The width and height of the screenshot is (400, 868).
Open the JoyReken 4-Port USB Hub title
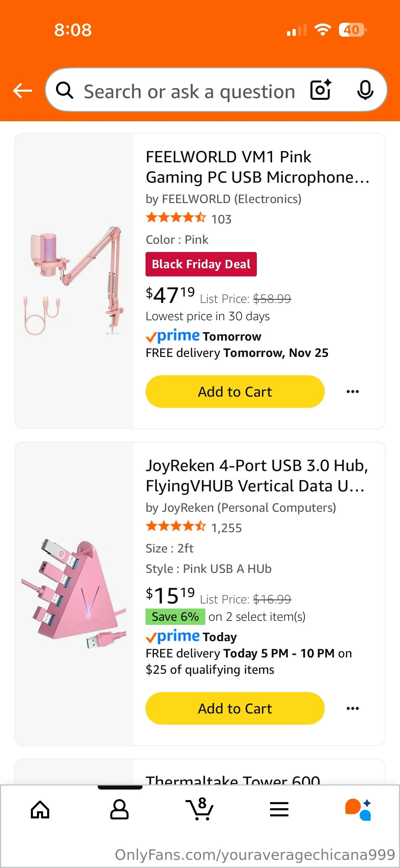[256, 475]
